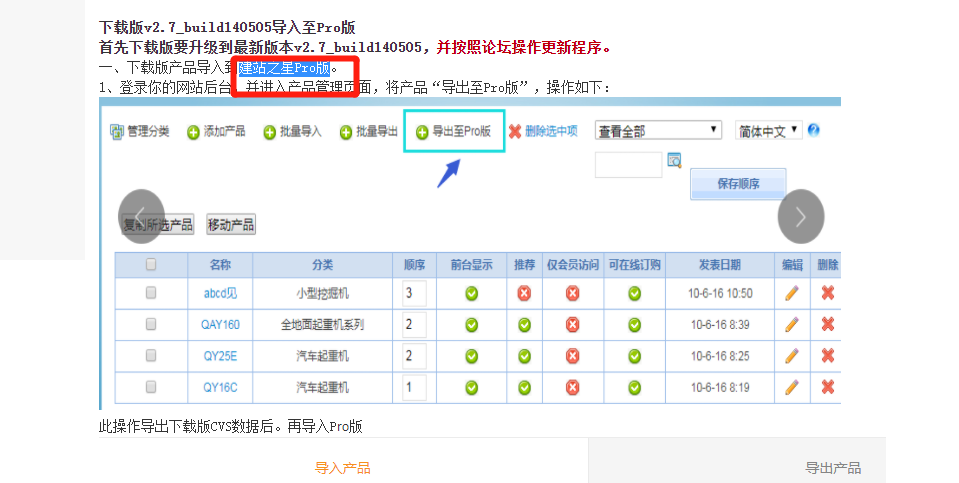Screen dimensions: 959x483
Task: Click 删除选中项 delete selected items
Action: coord(543,131)
